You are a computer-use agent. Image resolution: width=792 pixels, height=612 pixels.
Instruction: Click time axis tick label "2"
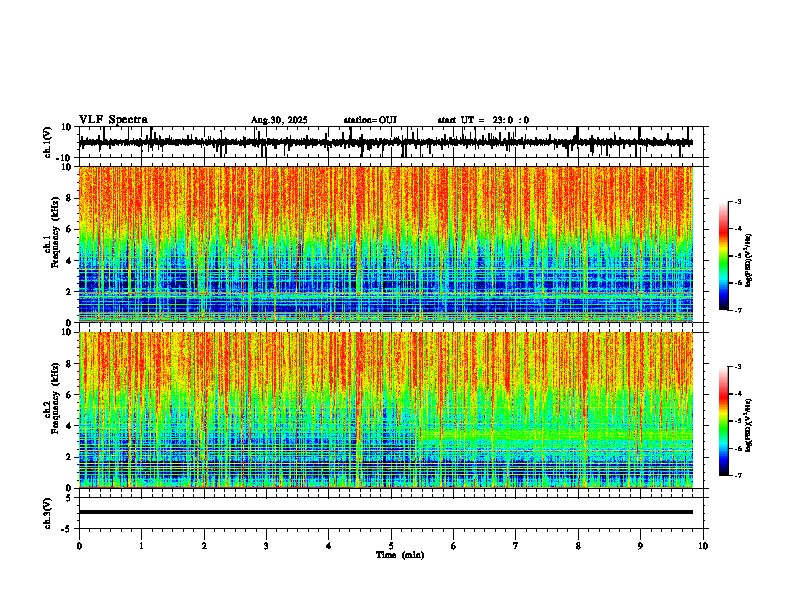tap(204, 546)
